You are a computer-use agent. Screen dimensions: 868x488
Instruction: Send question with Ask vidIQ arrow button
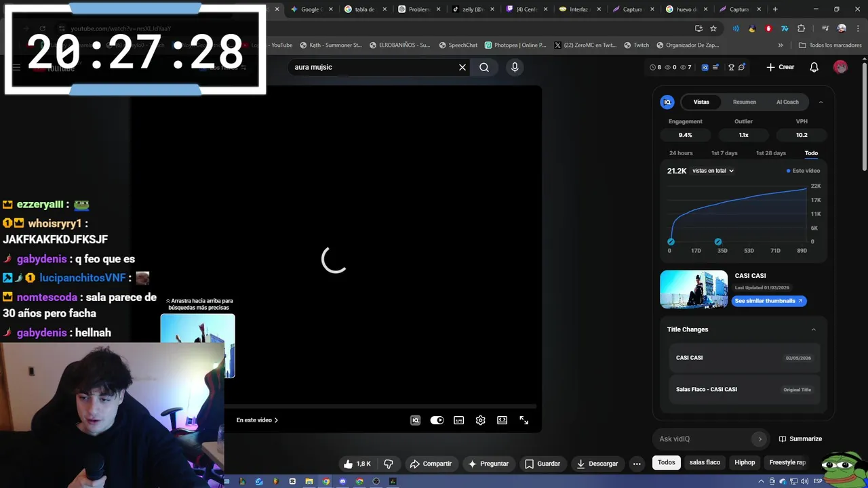[759, 439]
